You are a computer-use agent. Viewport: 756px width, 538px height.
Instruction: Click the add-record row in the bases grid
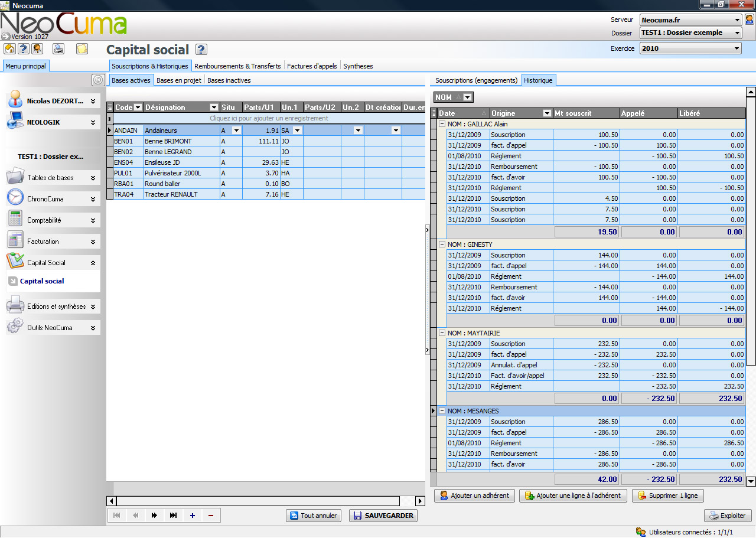point(269,118)
